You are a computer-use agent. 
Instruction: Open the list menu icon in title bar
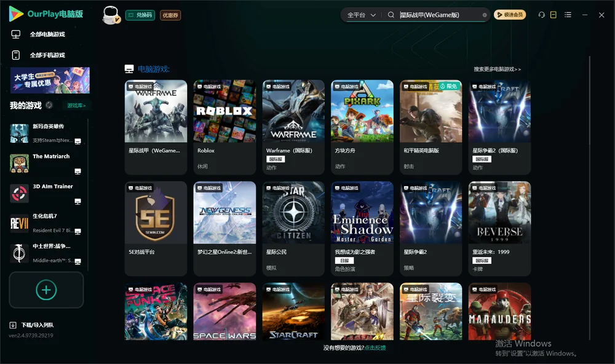coord(568,15)
